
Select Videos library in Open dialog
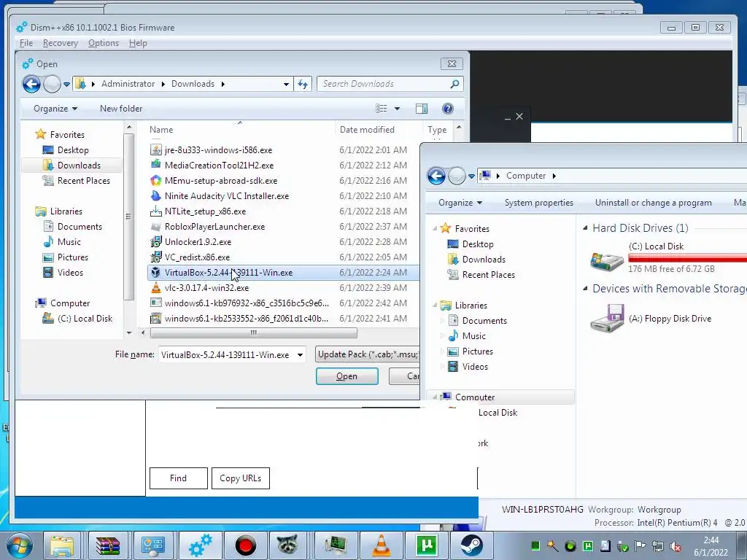point(70,273)
